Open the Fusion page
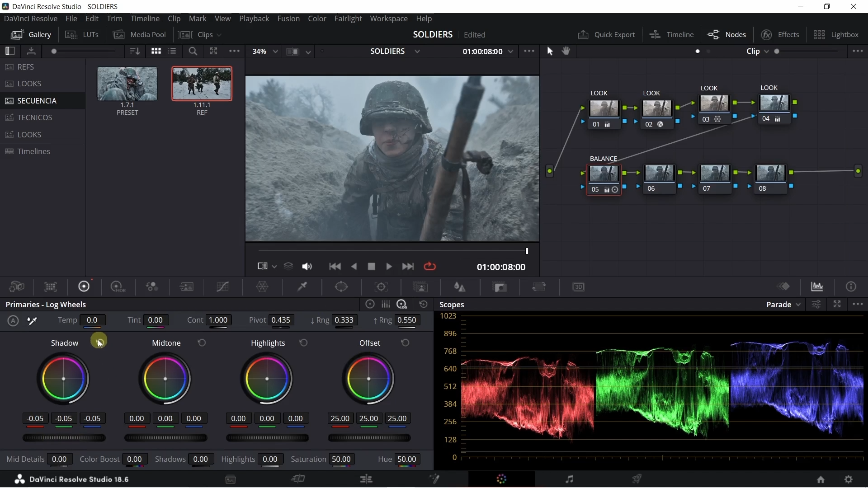 pyautogui.click(x=434, y=479)
